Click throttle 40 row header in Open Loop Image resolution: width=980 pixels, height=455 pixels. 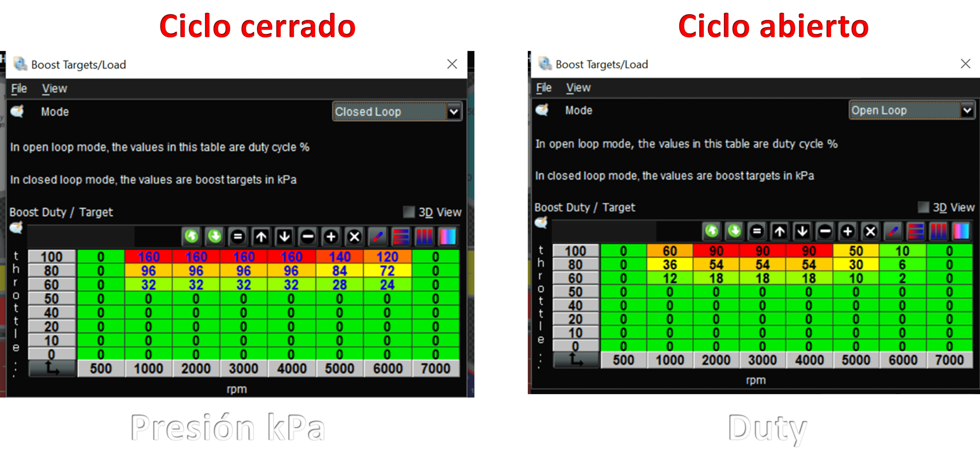(576, 306)
